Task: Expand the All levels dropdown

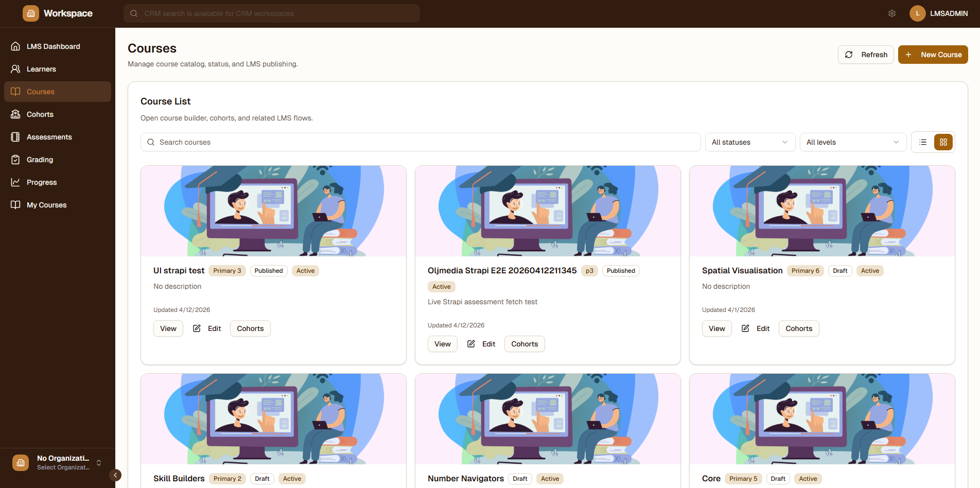Action: point(853,142)
